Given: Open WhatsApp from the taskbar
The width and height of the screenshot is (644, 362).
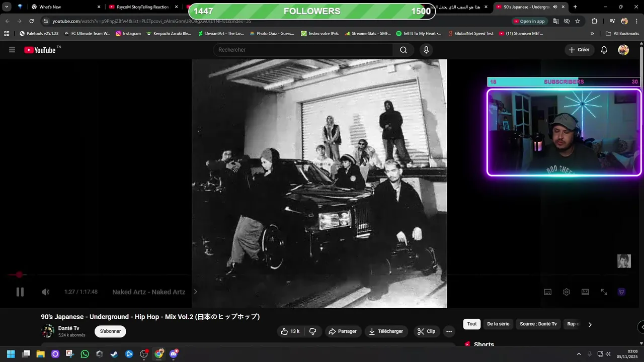Looking at the screenshot, I should pos(85,354).
